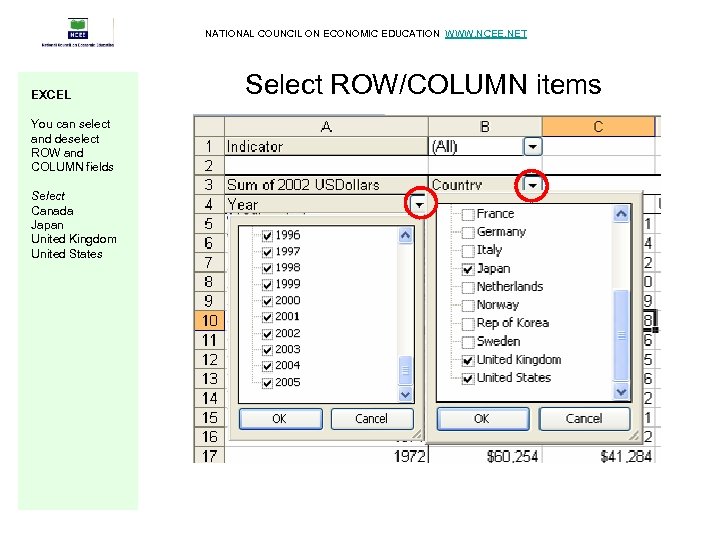Viewport: 720px width, 540px height.
Task: Check the Sweden country checkbox
Action: (468, 342)
